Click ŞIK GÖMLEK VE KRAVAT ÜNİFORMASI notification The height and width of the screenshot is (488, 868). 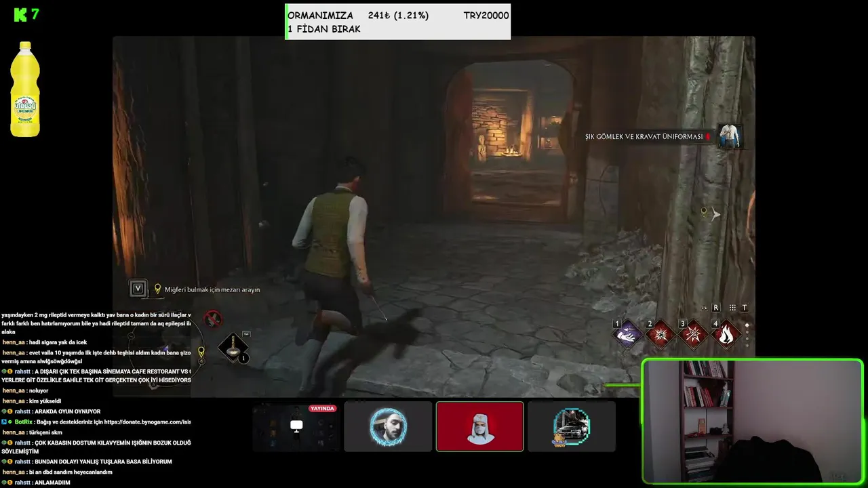[644, 136]
